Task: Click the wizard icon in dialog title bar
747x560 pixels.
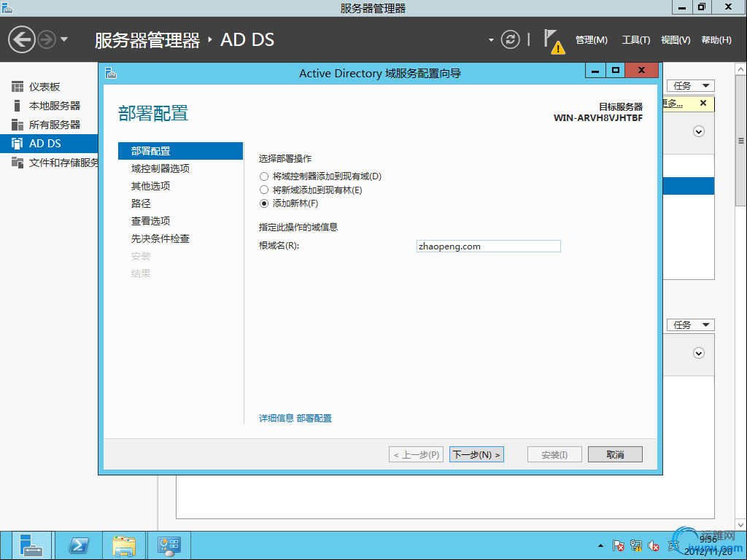Action: click(111, 74)
